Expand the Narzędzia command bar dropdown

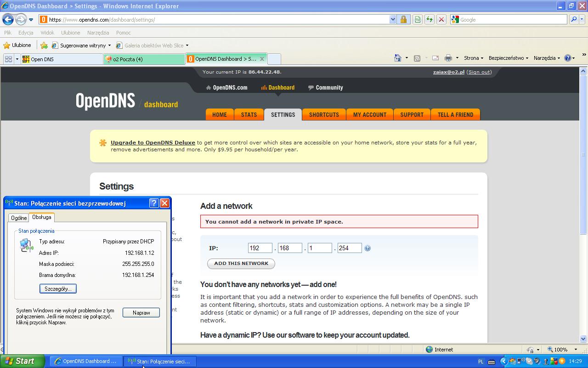point(547,58)
